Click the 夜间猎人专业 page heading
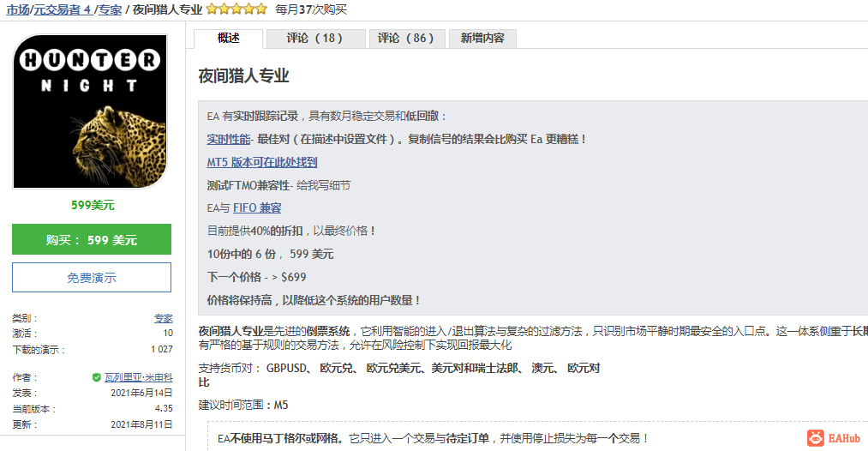Viewport: 868px width, 451px height. pyautogui.click(x=243, y=75)
